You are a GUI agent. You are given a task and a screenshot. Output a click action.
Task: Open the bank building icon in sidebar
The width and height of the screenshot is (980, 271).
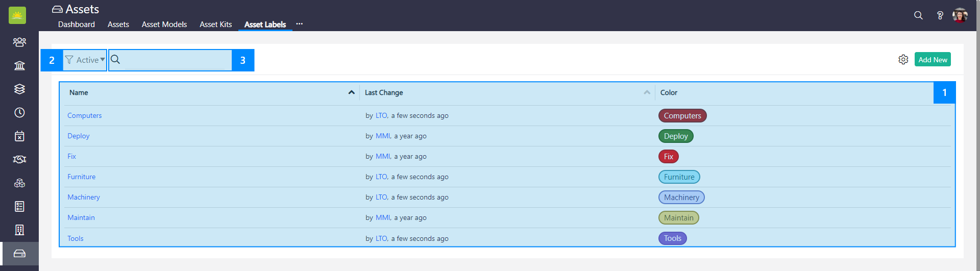tap(19, 65)
